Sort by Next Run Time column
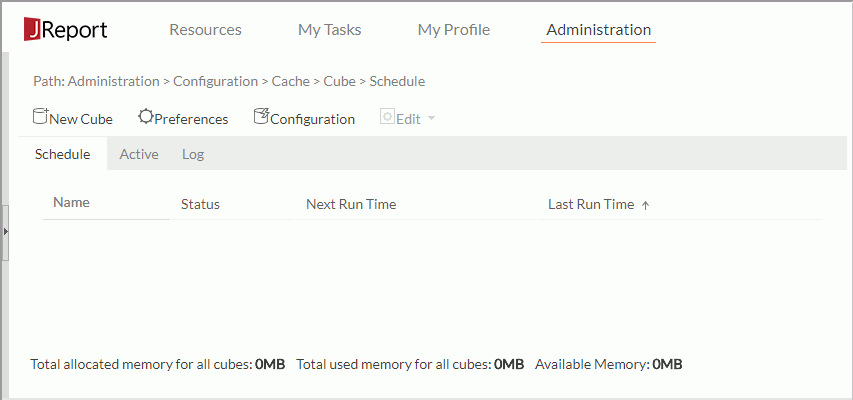This screenshot has width=853, height=400. click(351, 205)
